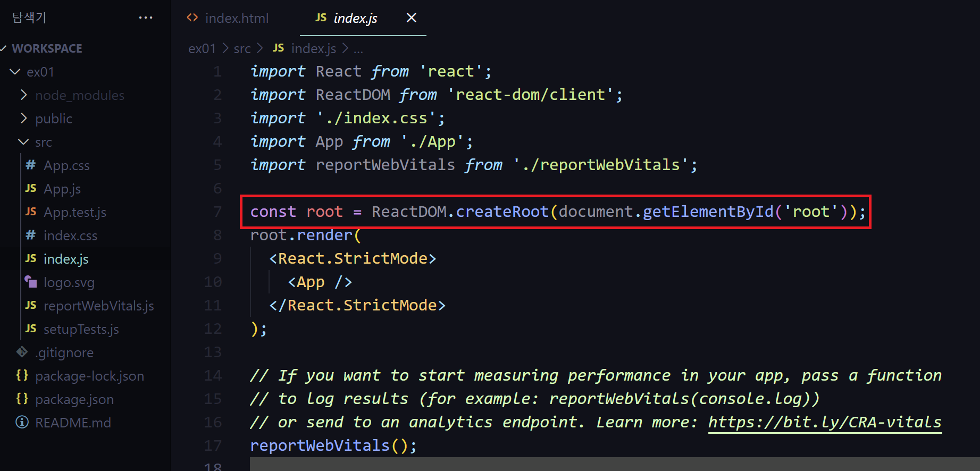The width and height of the screenshot is (980, 471).
Task: Click the logo.svg image file icon
Action: (x=31, y=282)
